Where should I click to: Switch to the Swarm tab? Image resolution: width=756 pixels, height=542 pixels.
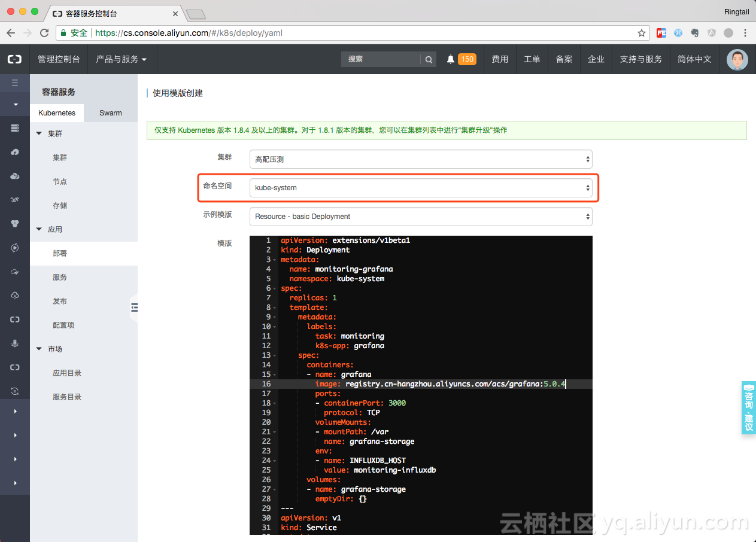111,112
